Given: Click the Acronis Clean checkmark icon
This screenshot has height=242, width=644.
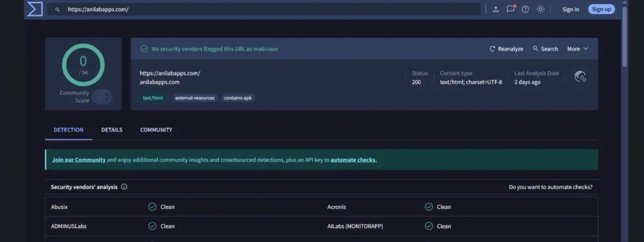Looking at the screenshot, I should coord(429,207).
